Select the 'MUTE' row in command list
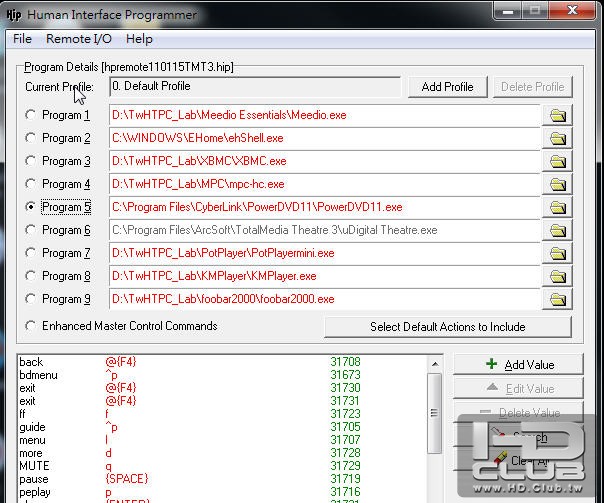Image resolution: width=604 pixels, height=503 pixels. (222, 466)
